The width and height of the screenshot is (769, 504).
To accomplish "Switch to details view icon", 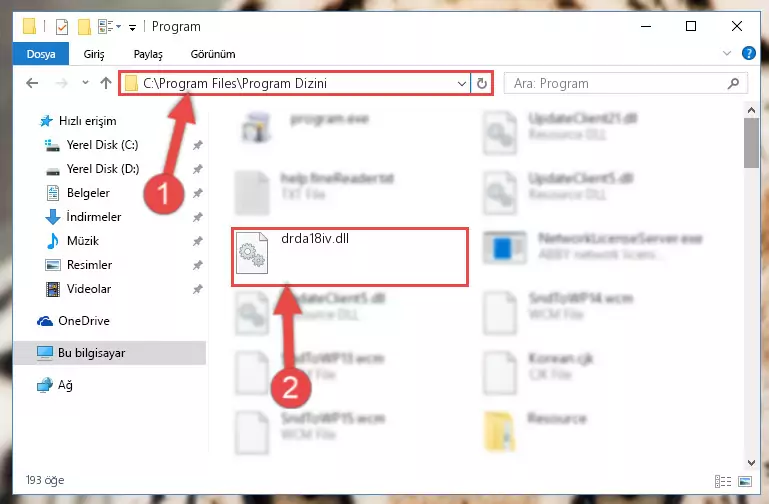I will point(723,481).
